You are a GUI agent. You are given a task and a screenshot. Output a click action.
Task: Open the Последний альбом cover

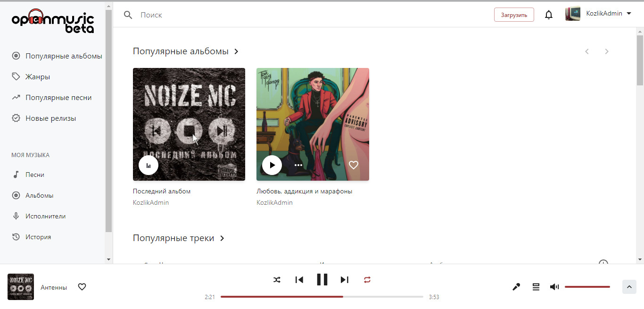[x=189, y=124]
